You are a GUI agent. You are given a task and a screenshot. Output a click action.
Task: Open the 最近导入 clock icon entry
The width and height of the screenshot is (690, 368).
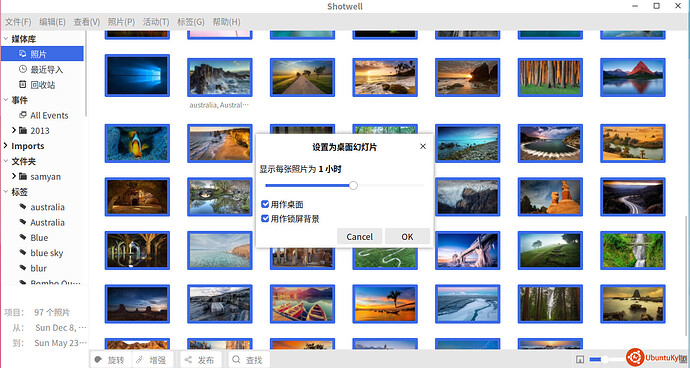(23, 69)
